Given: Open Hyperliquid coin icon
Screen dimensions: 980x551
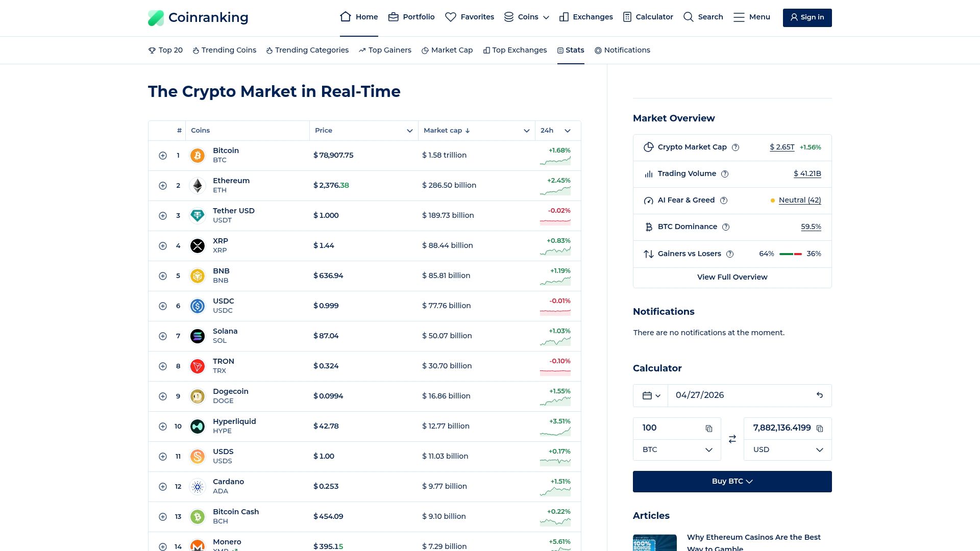Looking at the screenshot, I should coord(198,427).
